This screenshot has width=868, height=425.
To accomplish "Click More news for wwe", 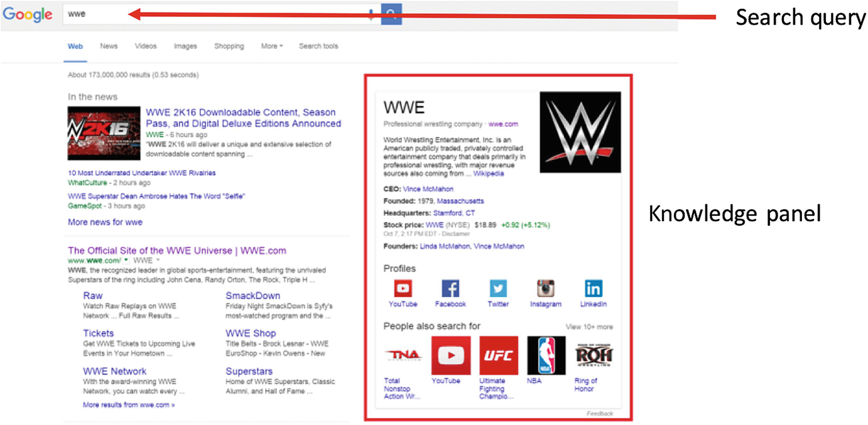I will point(105,222).
